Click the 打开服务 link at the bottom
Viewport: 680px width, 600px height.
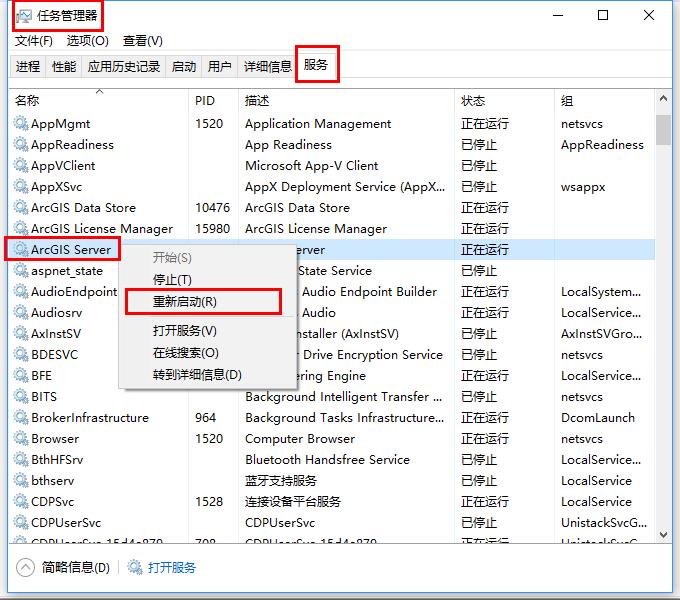pos(172,567)
